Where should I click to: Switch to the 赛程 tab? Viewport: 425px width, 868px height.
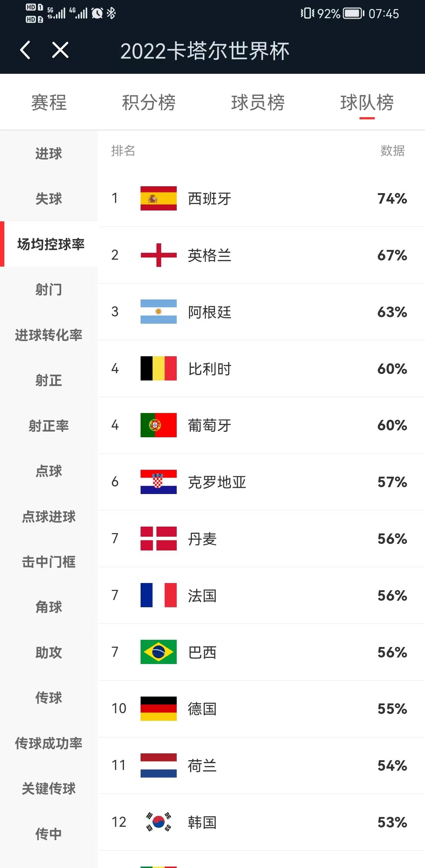pos(48,103)
